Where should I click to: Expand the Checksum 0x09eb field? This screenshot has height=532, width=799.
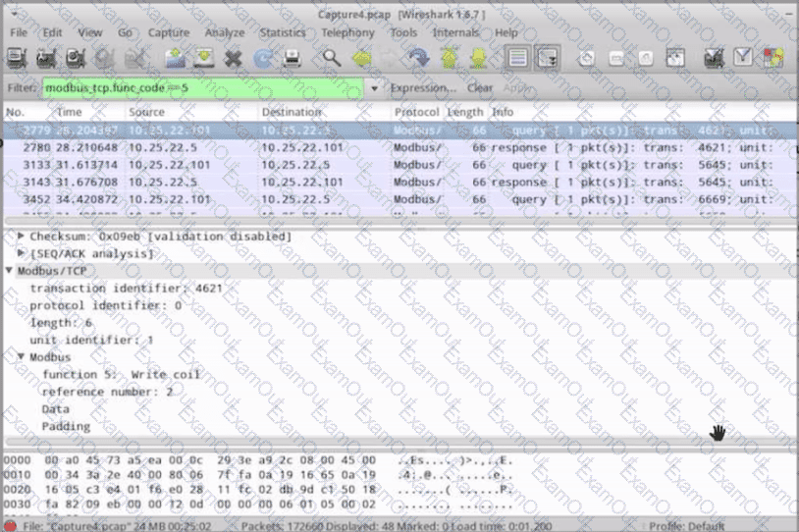21,237
